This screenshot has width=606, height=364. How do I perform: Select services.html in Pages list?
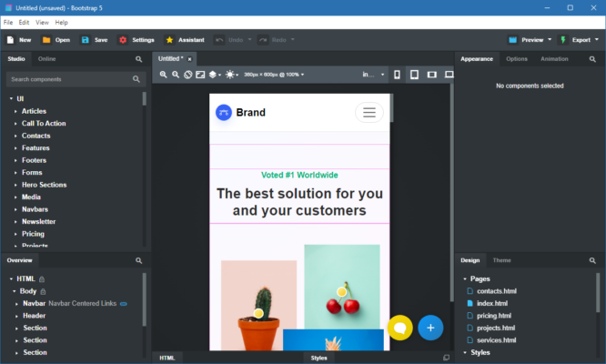click(496, 340)
